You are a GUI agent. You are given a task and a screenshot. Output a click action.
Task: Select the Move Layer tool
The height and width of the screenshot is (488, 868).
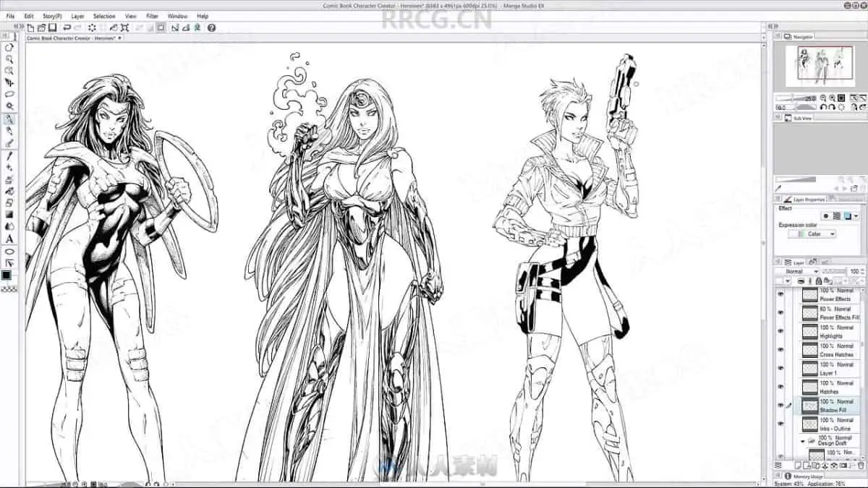(x=9, y=82)
